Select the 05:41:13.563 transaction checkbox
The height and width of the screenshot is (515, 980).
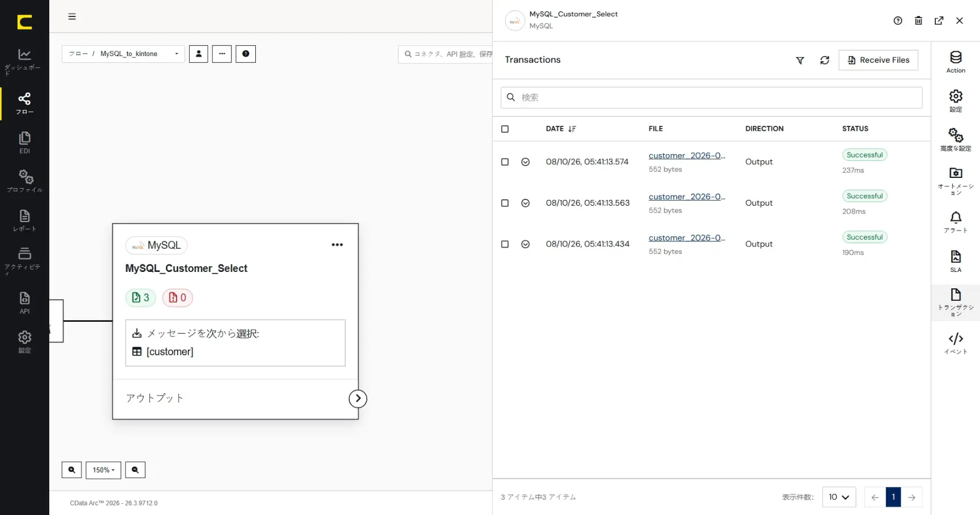pyautogui.click(x=505, y=203)
